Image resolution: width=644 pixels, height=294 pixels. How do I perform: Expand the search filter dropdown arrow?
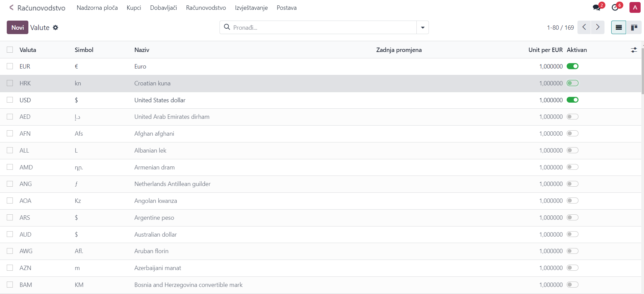[422, 27]
